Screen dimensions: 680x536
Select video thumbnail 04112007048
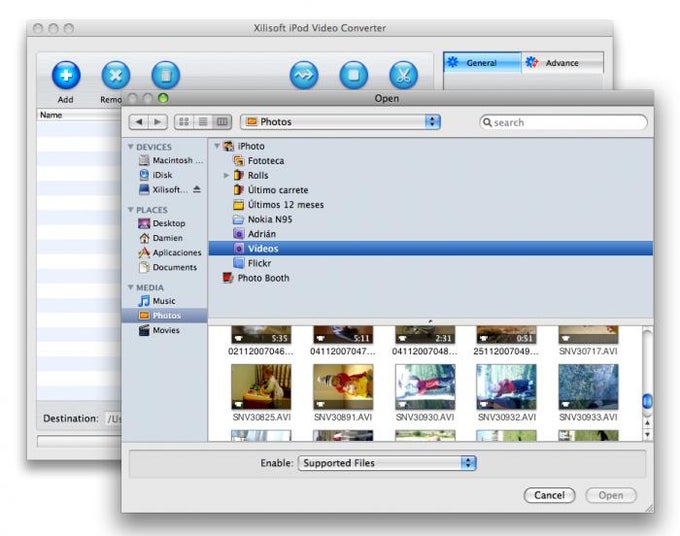[425, 335]
